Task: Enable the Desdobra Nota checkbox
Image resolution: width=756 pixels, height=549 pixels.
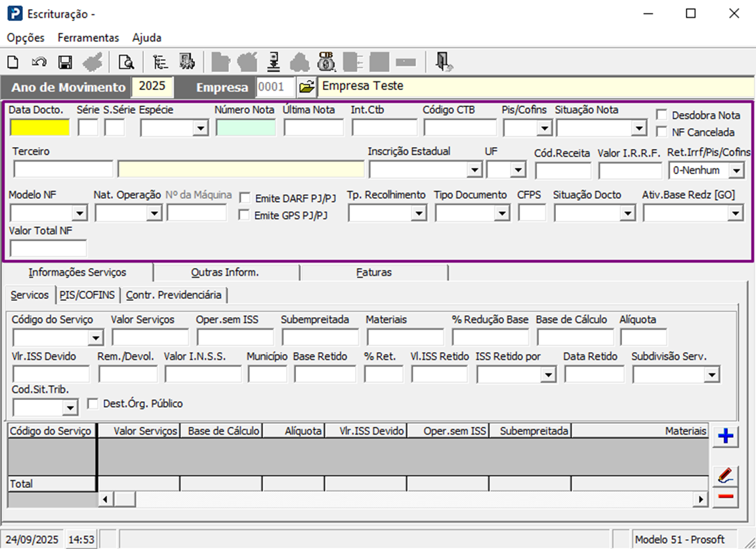Action: 661,115
